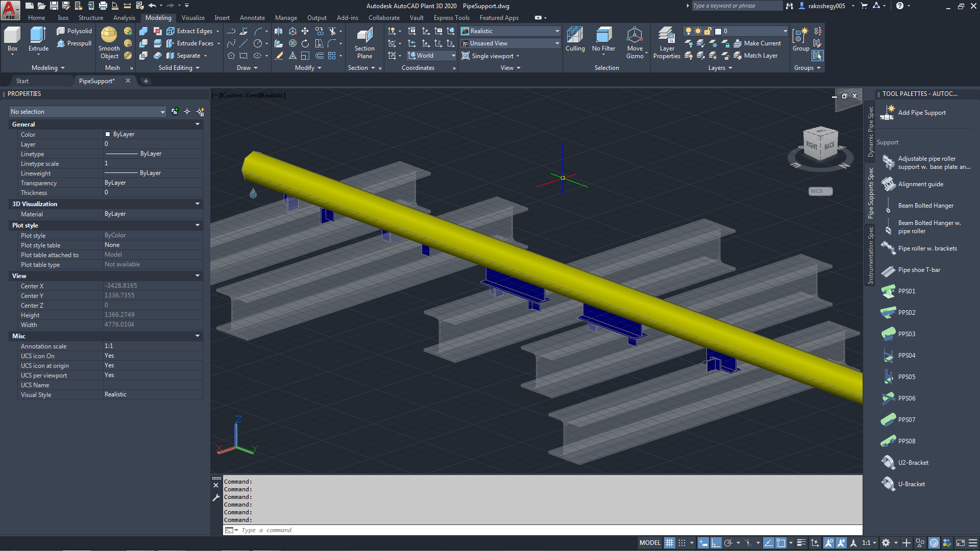The width and height of the screenshot is (980, 551).
Task: Click the Make Current layer button
Action: 757,43
